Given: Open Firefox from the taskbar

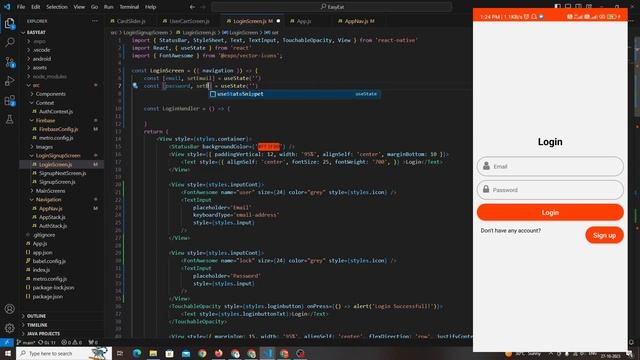Looking at the screenshot, I should 219,353.
